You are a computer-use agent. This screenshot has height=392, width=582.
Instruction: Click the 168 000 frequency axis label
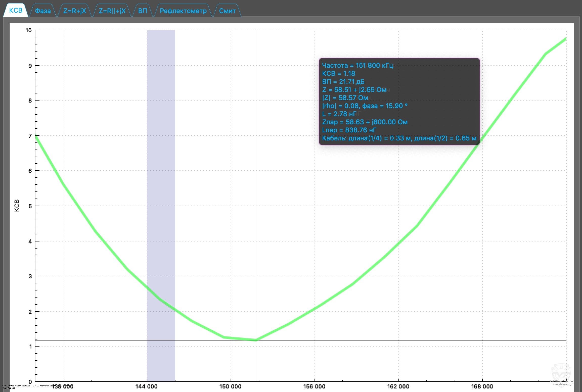click(482, 386)
